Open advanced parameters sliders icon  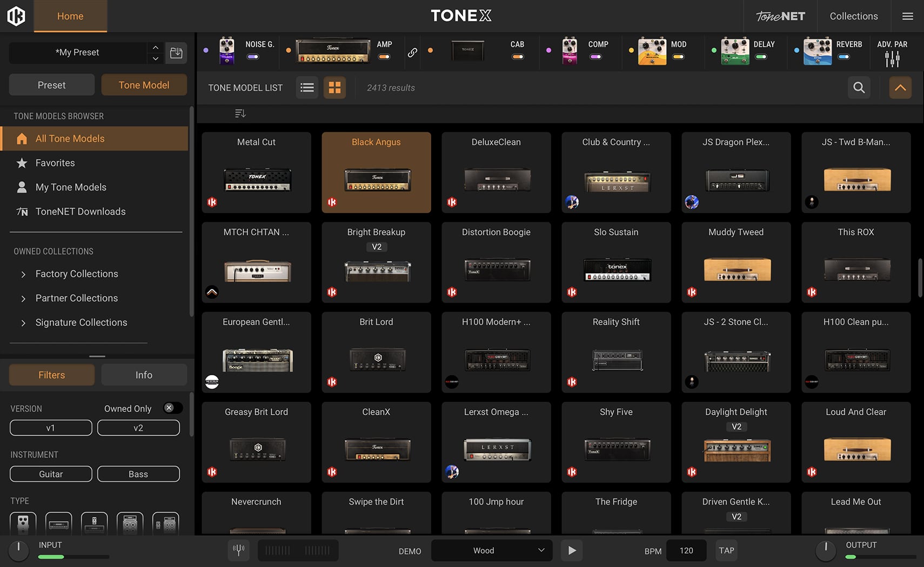point(892,58)
